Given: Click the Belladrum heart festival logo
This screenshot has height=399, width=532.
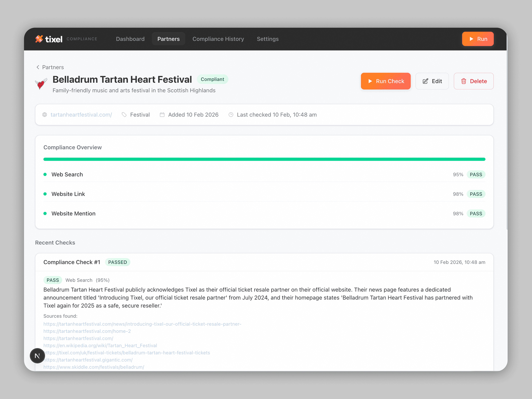Looking at the screenshot, I should (41, 84).
